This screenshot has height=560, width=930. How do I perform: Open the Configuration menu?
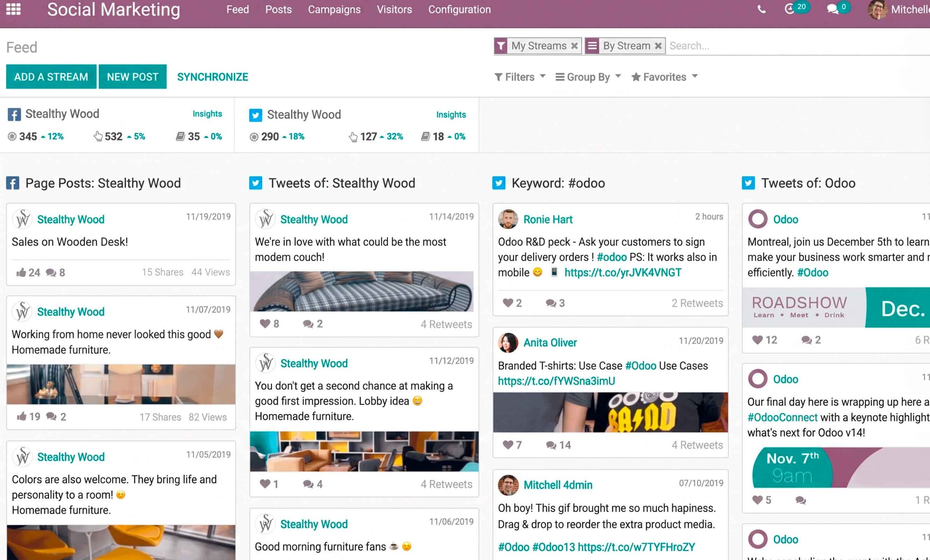[x=459, y=9]
